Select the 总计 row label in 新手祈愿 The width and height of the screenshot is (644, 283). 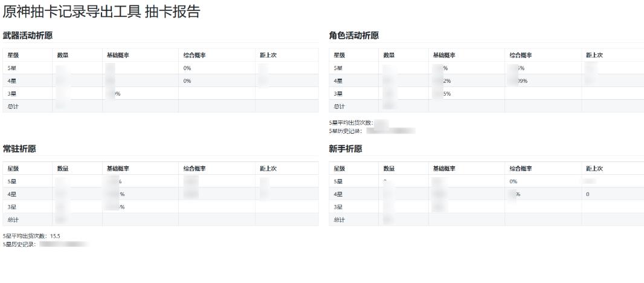[340, 220]
